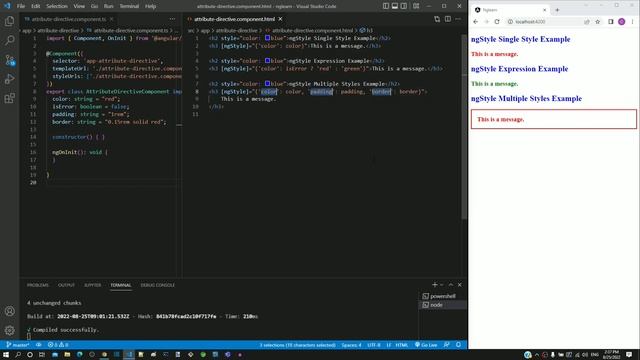Open the Accounts menu in activity bar
This screenshot has width=640, height=360.
pos(9,311)
